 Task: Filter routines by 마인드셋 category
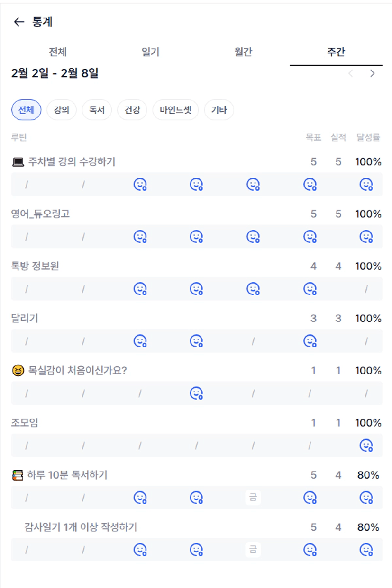click(175, 110)
